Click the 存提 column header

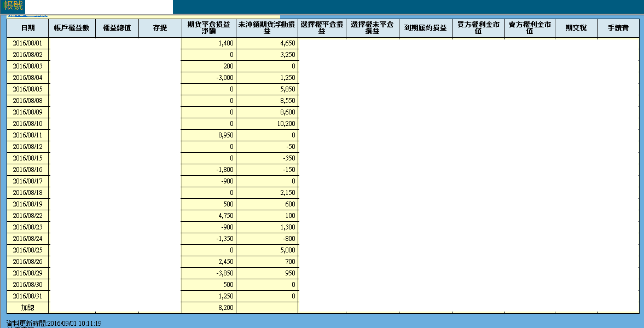[x=160, y=28]
